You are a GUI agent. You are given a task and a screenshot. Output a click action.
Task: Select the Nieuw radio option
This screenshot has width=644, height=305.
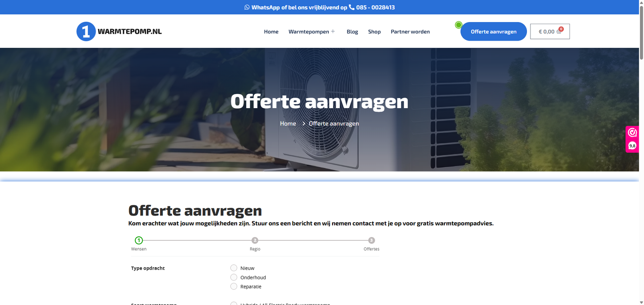pos(234,268)
